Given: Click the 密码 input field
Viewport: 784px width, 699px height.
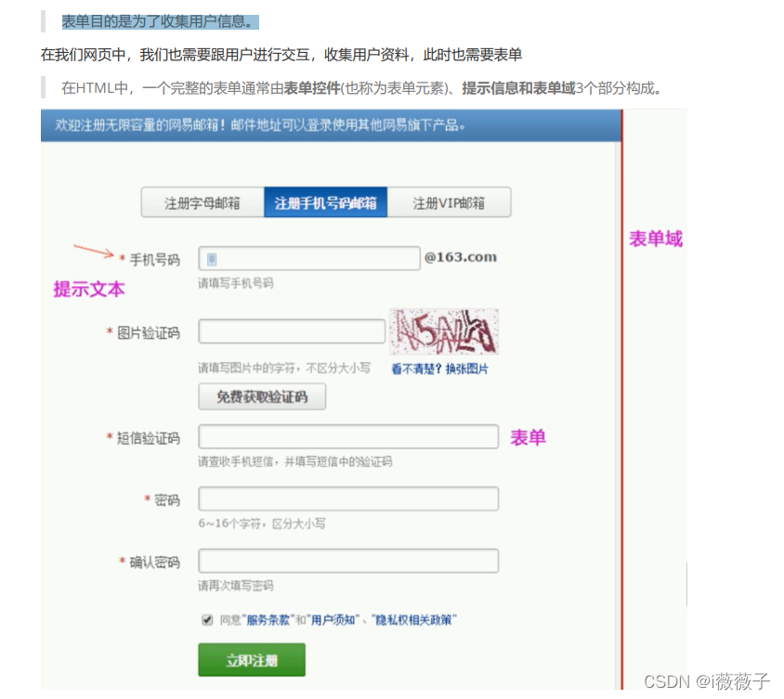Looking at the screenshot, I should click(348, 498).
